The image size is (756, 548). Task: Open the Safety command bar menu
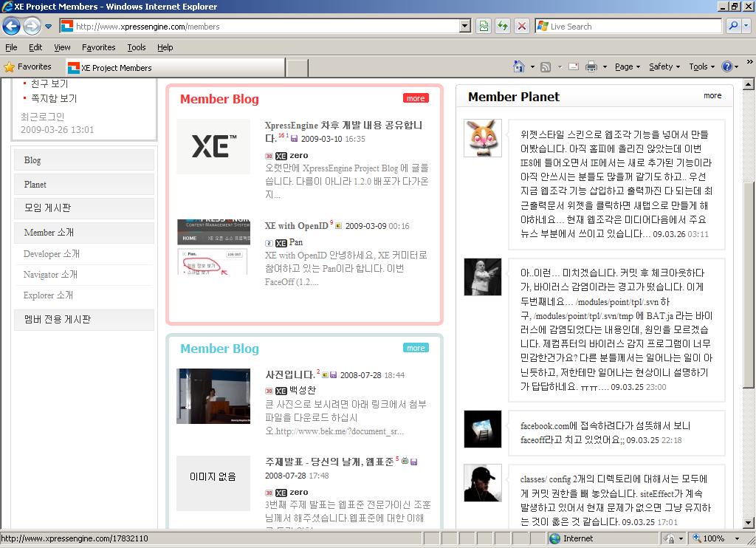point(664,66)
